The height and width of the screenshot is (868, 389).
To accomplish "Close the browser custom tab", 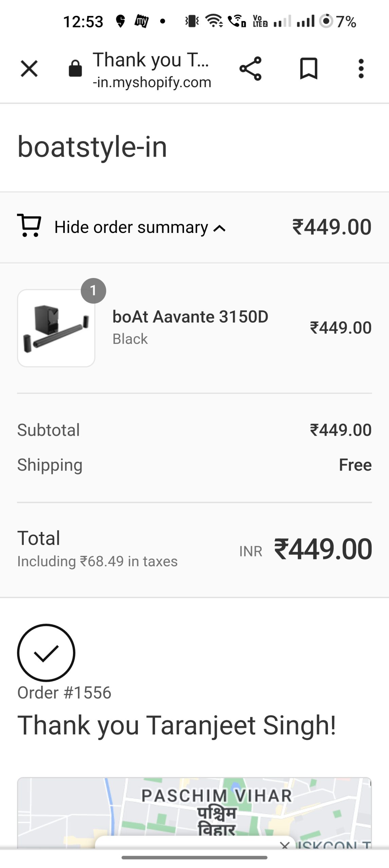I will tap(29, 69).
